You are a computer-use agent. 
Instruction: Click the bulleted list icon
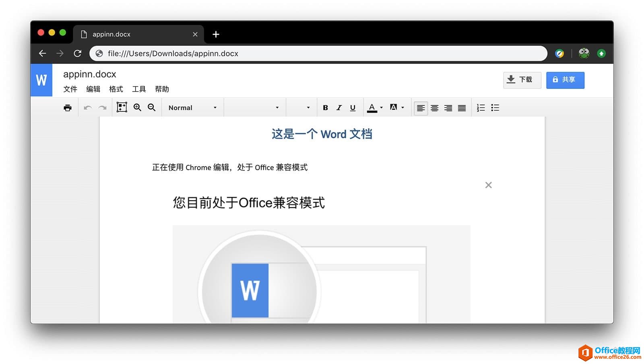495,107
